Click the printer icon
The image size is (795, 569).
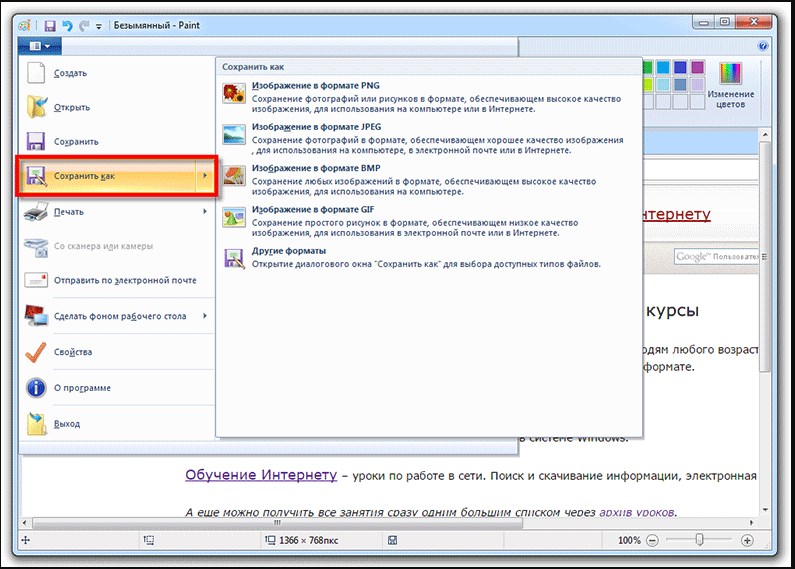coord(36,211)
